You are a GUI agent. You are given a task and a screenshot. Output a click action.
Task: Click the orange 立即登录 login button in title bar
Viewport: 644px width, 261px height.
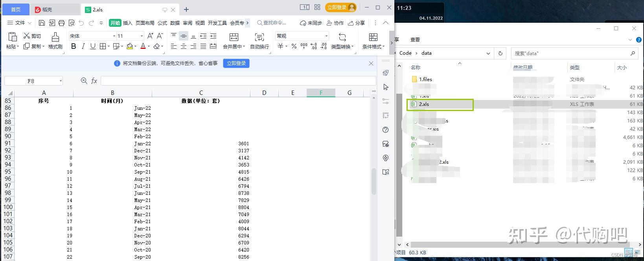point(341,7)
